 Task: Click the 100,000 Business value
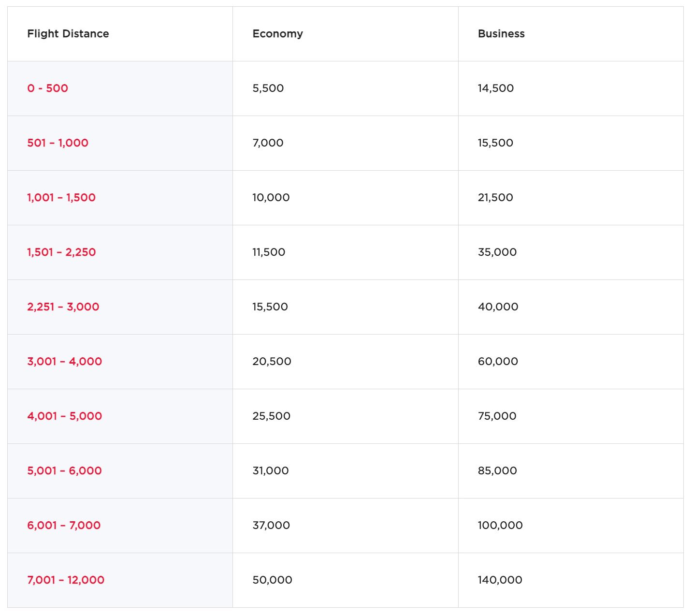[501, 526]
